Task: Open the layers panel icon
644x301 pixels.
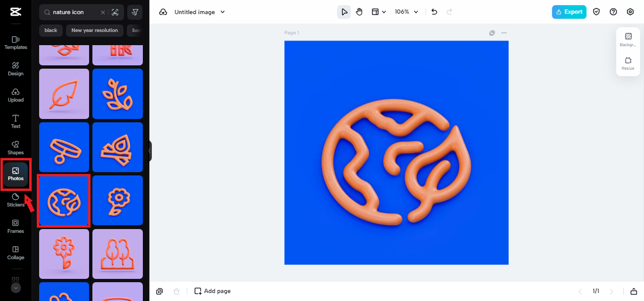Action: coord(633,291)
